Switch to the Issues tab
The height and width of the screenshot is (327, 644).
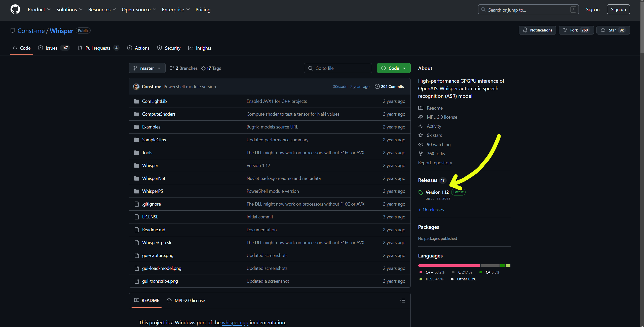coord(54,48)
